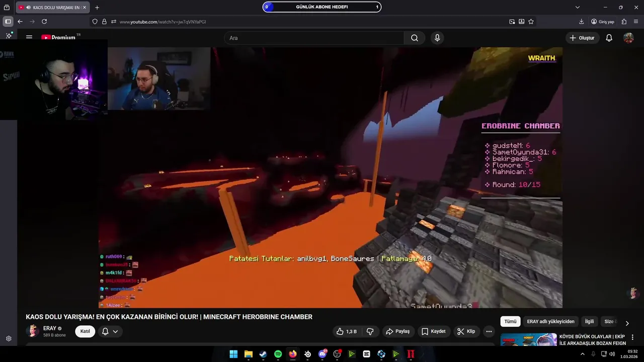The image size is (644, 362).
Task: Click the video player area
Action: 331,177
